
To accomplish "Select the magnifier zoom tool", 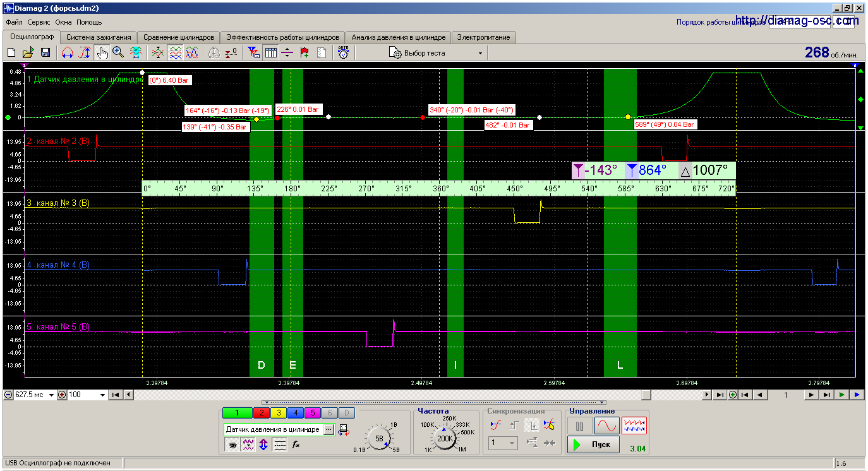I will [118, 53].
